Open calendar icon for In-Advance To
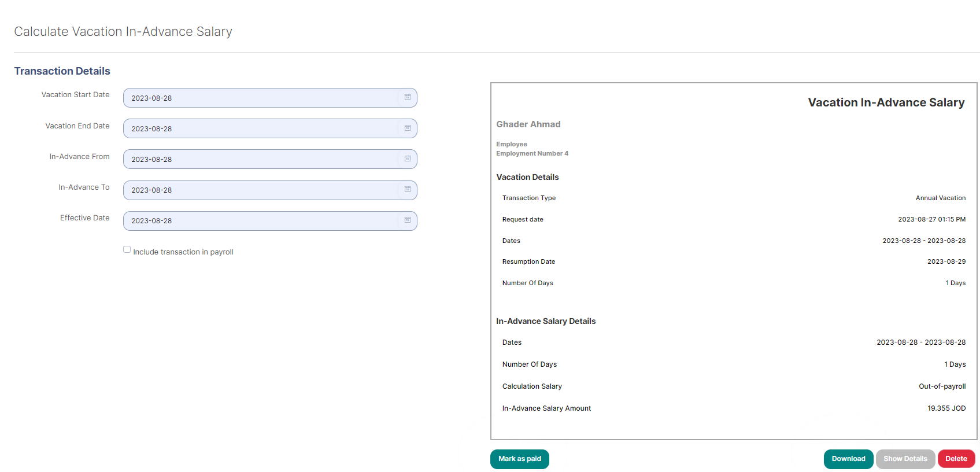980x472 pixels. click(x=408, y=190)
